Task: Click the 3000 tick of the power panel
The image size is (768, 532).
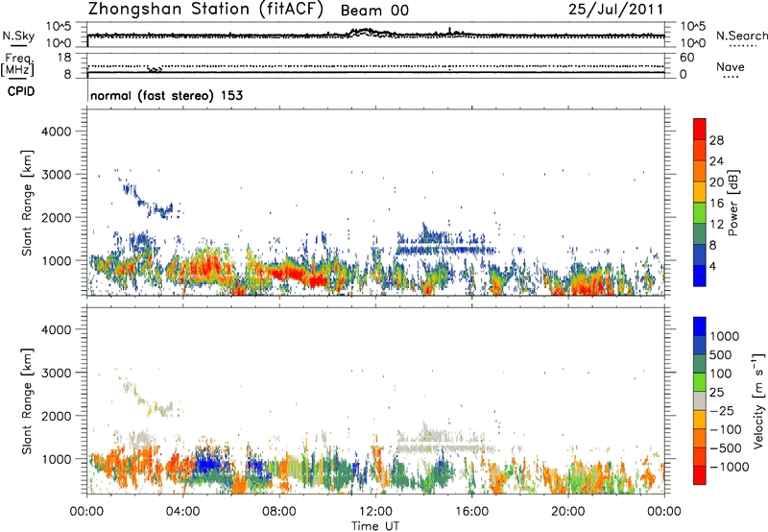Action: 57,175
